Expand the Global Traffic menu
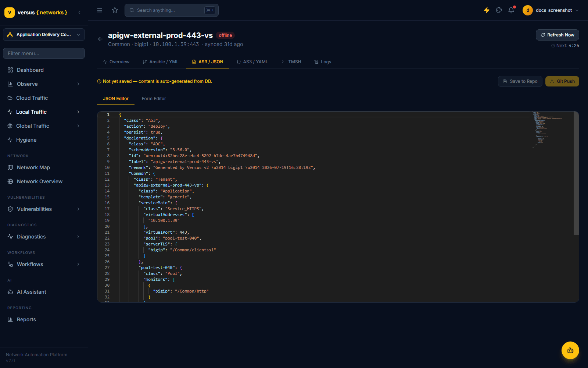This screenshot has width=588, height=368. (44, 126)
